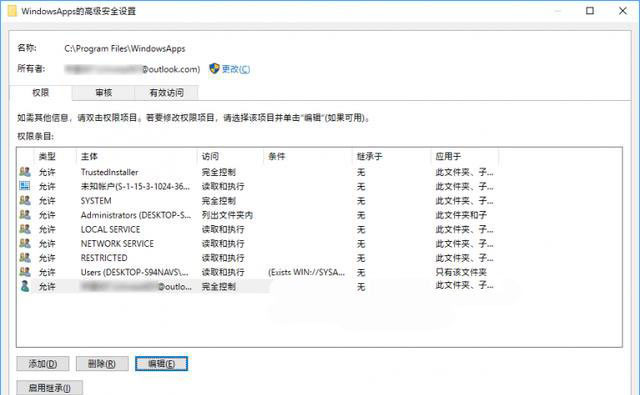Select the 未知帐户(S-1-15-3-1024-36... entry
Screen dimensions: 640x395
click(257, 186)
